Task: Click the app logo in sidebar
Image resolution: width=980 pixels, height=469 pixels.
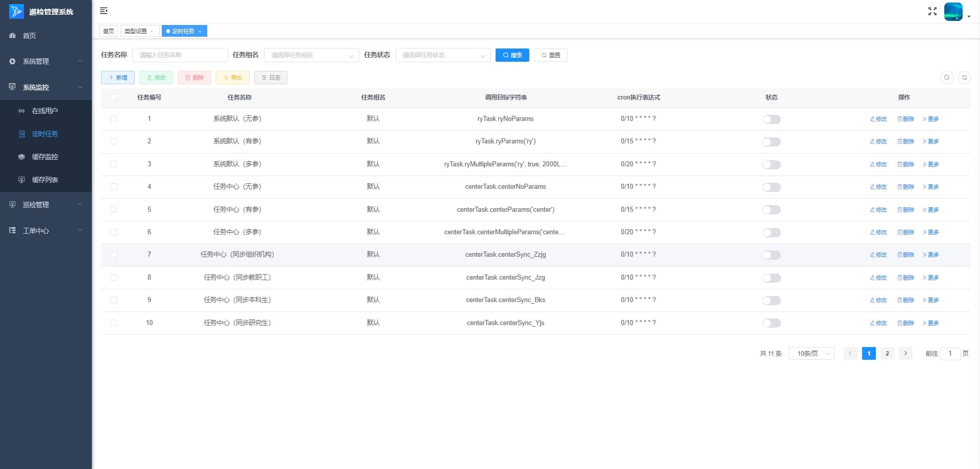Action: coord(16,11)
